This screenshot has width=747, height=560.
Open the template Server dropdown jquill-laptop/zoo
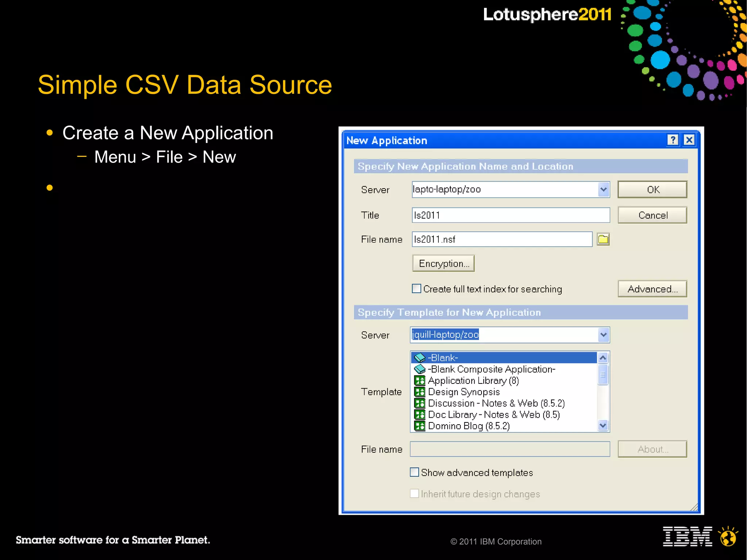pos(603,335)
